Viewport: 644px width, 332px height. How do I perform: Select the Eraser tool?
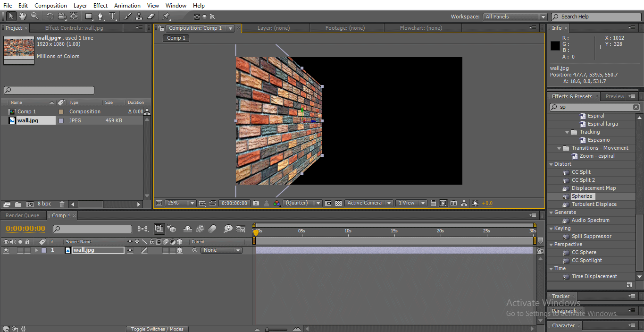[x=151, y=17]
